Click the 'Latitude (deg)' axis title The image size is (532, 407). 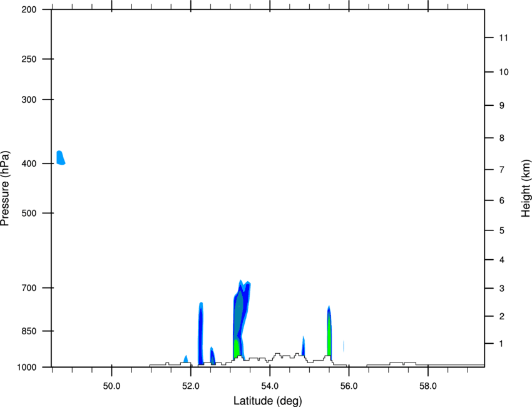267,401
